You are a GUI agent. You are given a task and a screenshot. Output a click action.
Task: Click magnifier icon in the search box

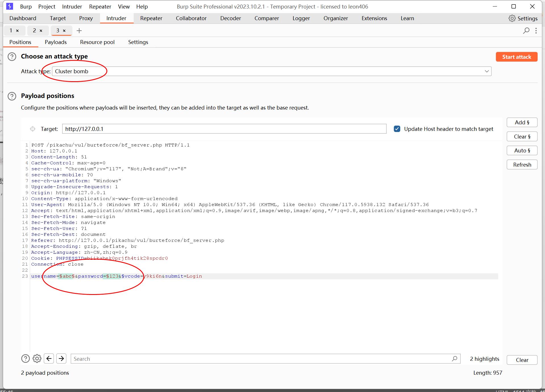(454, 359)
